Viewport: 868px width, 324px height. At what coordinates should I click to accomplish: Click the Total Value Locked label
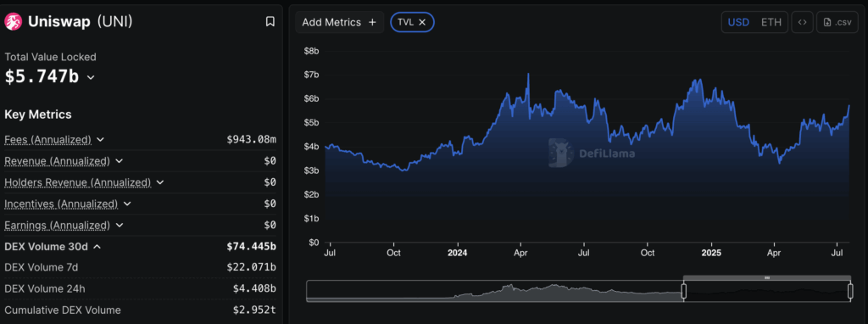click(50, 57)
